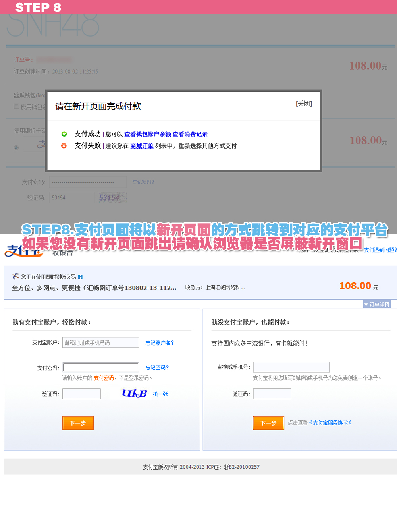
Task: Click info icon beside 即时到账交易
Action: [80, 277]
